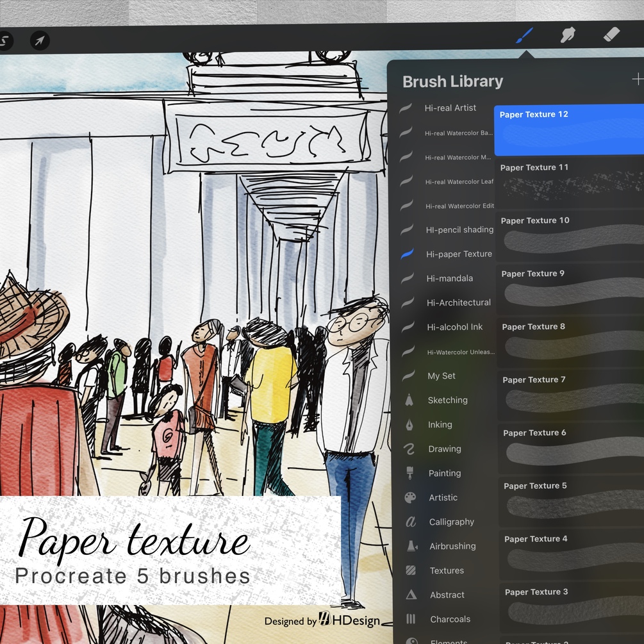
Task: Click the Sketching pencil icon
Action: pos(409,400)
